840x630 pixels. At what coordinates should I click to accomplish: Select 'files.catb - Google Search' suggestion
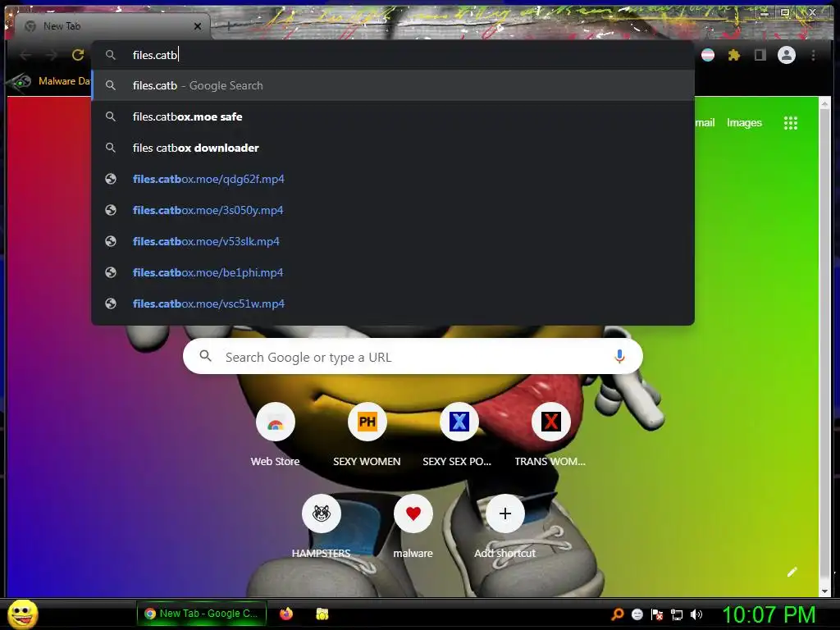[393, 85]
